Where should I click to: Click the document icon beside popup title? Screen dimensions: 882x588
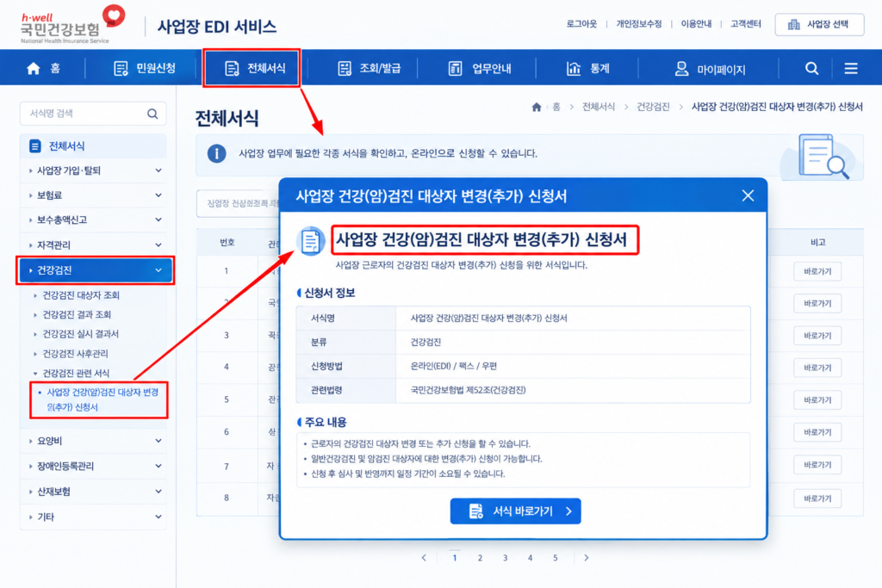[x=310, y=241]
